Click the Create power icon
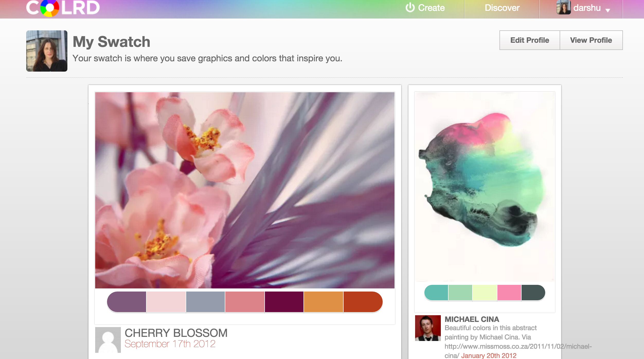This screenshot has height=359, width=644. click(x=410, y=7)
